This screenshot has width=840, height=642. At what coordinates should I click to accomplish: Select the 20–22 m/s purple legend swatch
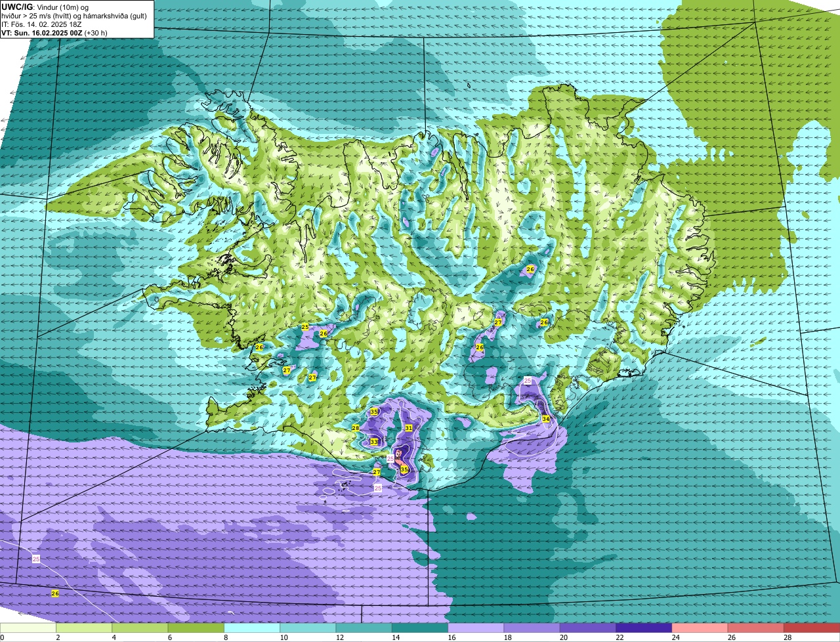point(588,628)
